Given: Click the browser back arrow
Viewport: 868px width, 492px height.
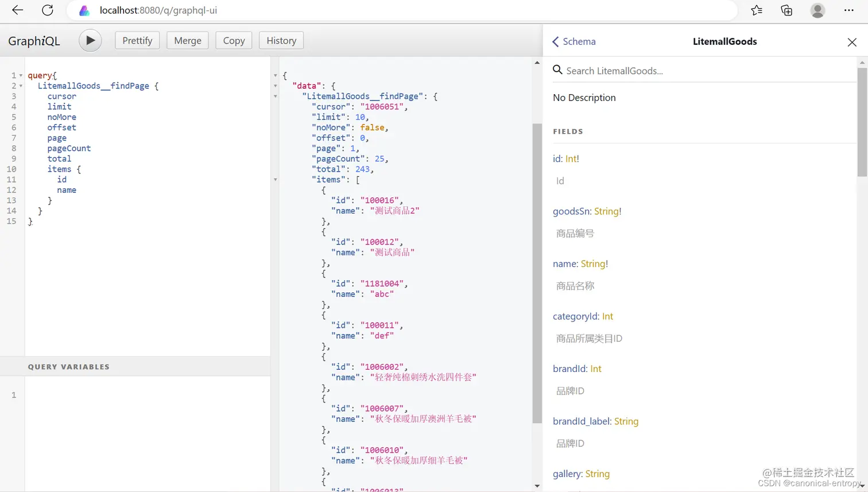Looking at the screenshot, I should pyautogui.click(x=17, y=10).
